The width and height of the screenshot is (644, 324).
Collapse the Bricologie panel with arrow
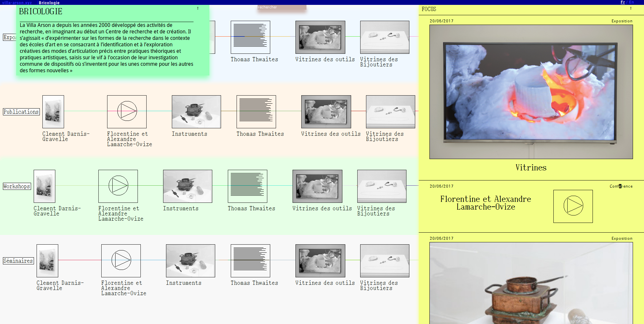[x=198, y=8]
